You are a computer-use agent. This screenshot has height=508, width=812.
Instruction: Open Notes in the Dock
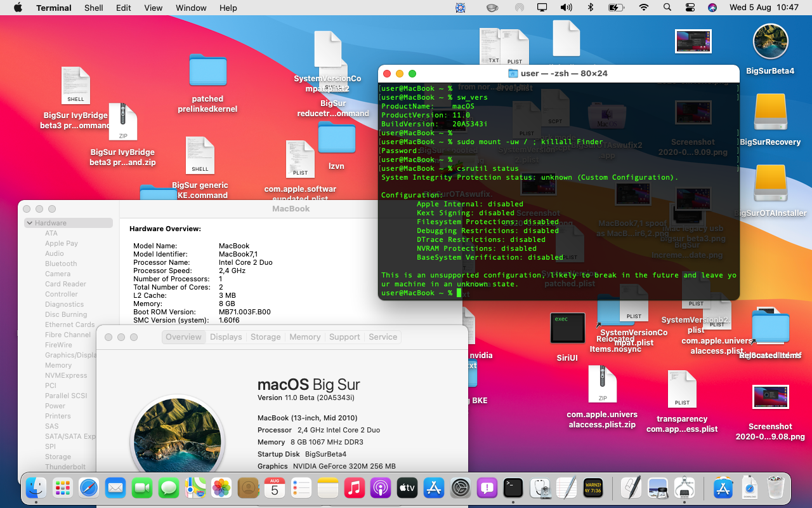(328, 488)
